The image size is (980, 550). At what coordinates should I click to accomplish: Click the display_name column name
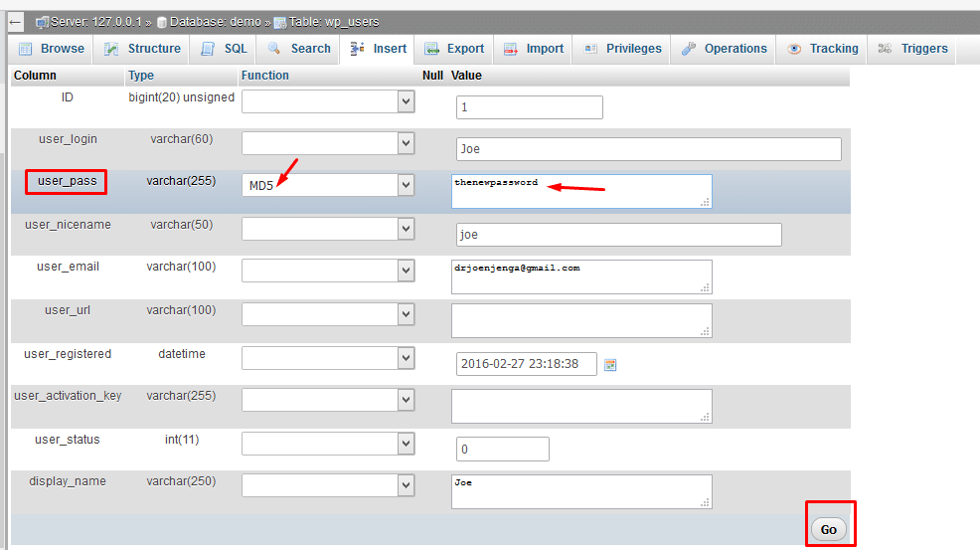68,481
